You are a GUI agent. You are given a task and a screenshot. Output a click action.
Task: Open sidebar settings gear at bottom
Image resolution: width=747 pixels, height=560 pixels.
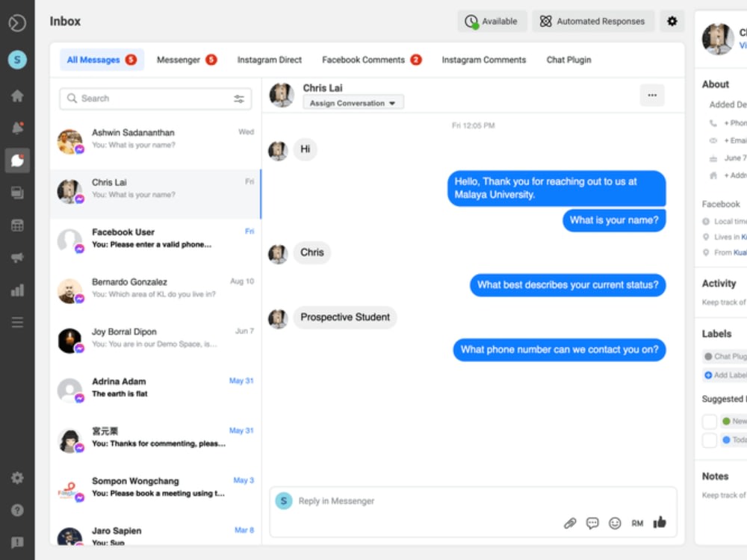tap(17, 478)
